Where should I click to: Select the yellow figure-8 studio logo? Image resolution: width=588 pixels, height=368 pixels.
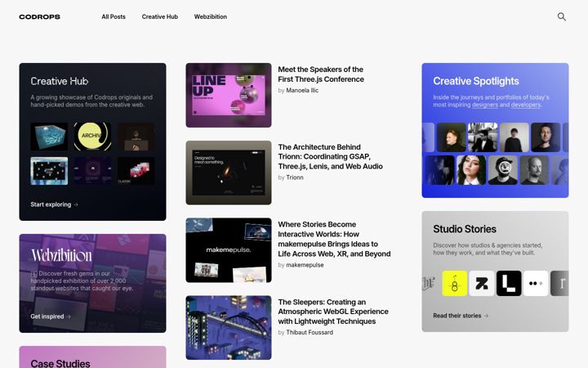[455, 284]
